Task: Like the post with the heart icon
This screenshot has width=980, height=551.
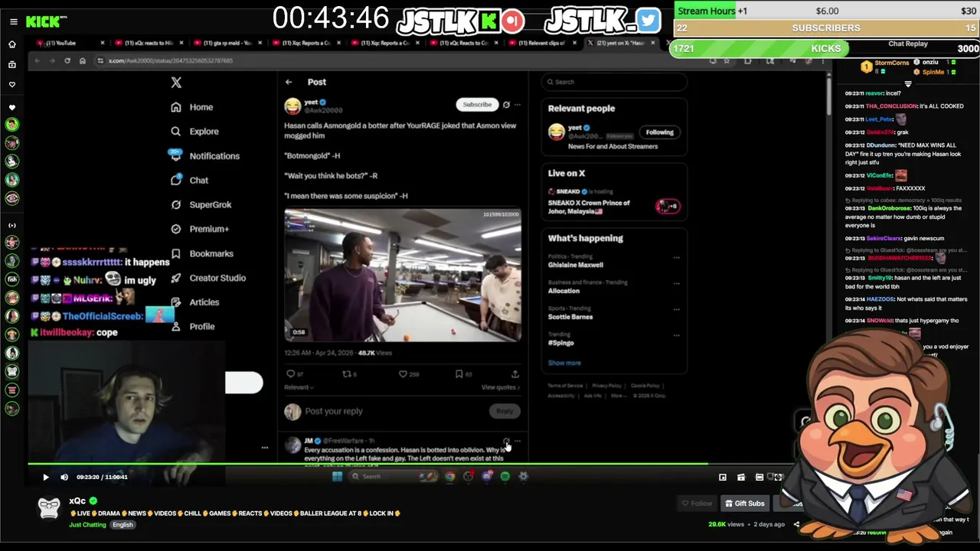Action: click(403, 374)
